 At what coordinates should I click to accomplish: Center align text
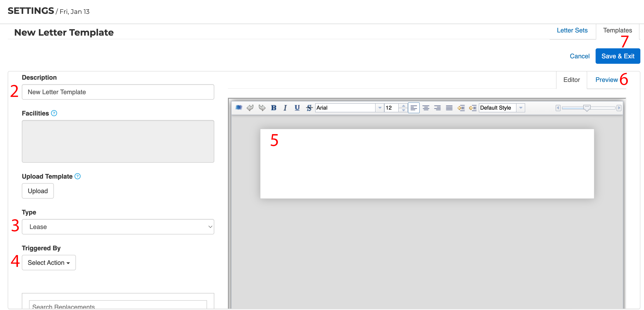click(x=426, y=108)
